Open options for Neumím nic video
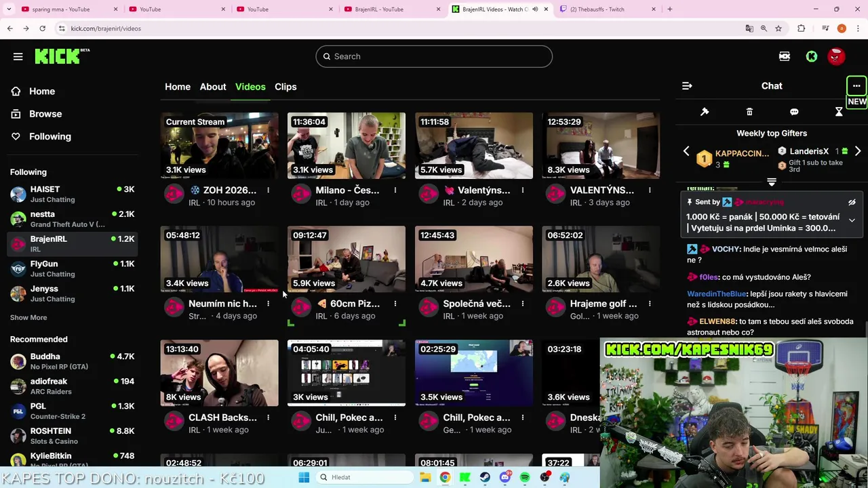This screenshot has width=868, height=488. click(268, 304)
